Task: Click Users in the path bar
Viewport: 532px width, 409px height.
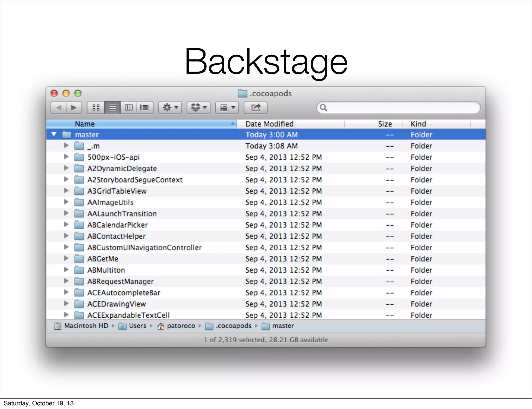Action: tap(132, 326)
